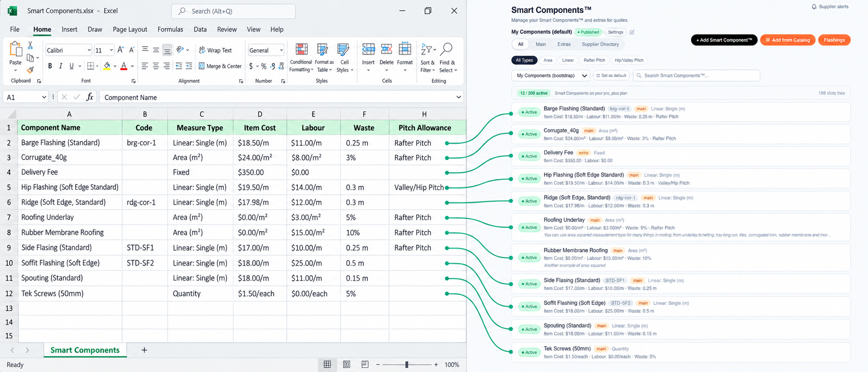Viewport: 868px width, 372px height.
Task: Expand the formula bar
Action: pyautogui.click(x=458, y=97)
